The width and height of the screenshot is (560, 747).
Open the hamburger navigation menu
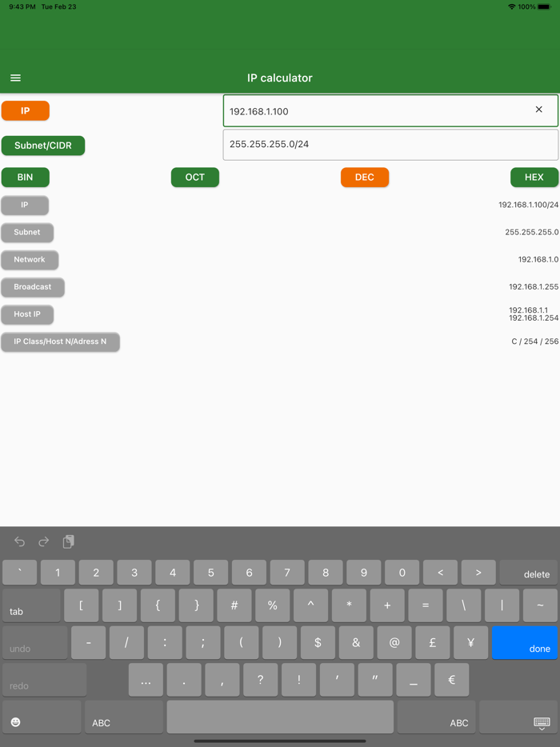(15, 78)
